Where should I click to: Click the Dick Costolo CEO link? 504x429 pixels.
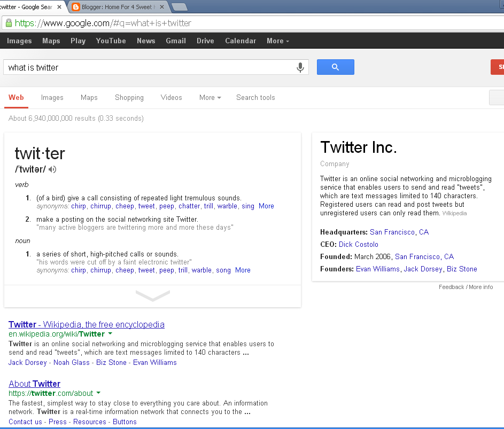(359, 245)
